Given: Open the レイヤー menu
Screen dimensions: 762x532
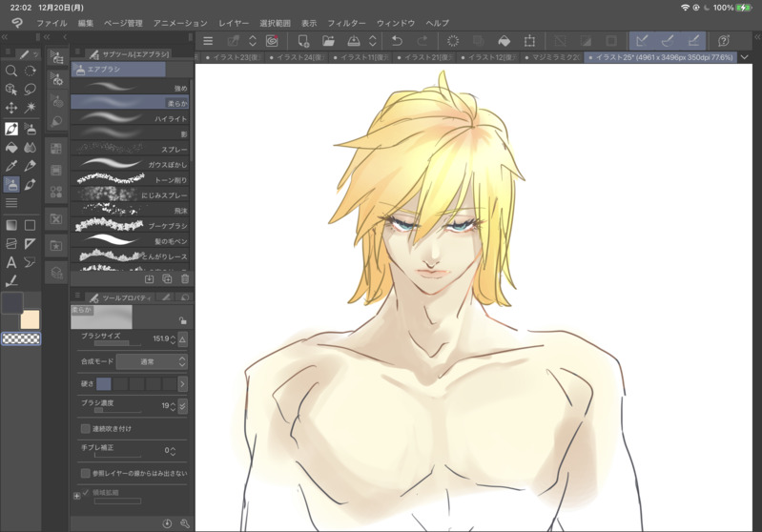Looking at the screenshot, I should [234, 23].
